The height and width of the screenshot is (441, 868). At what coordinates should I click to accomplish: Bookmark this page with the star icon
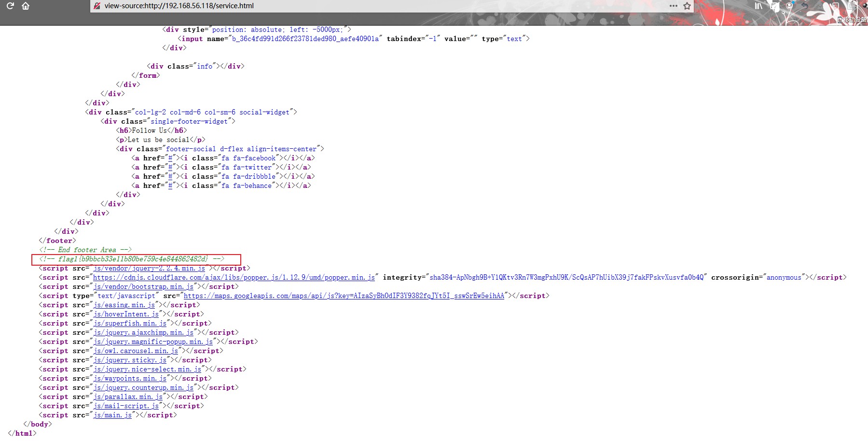[687, 6]
